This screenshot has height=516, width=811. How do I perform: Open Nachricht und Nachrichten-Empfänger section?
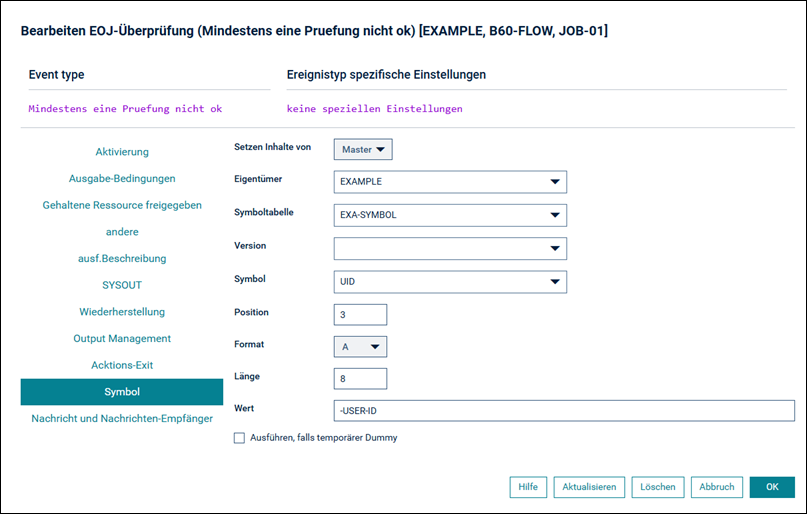click(x=122, y=418)
